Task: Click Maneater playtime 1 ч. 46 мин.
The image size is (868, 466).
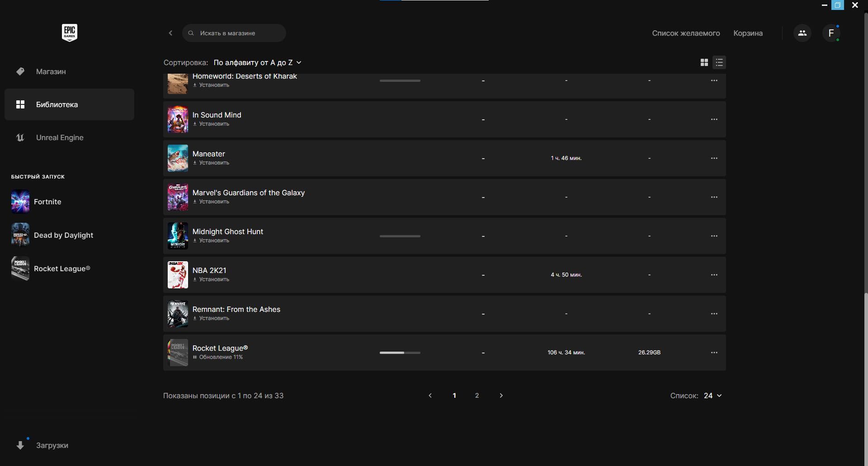Action: click(x=566, y=158)
